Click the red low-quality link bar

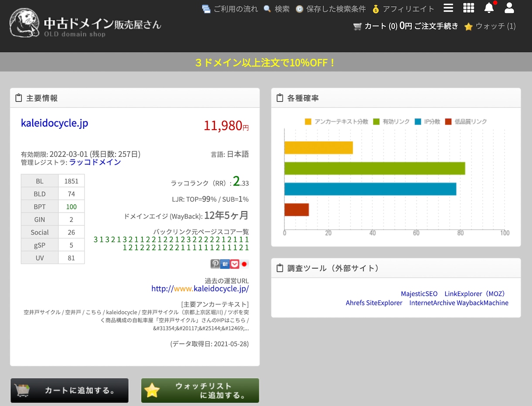[297, 210]
